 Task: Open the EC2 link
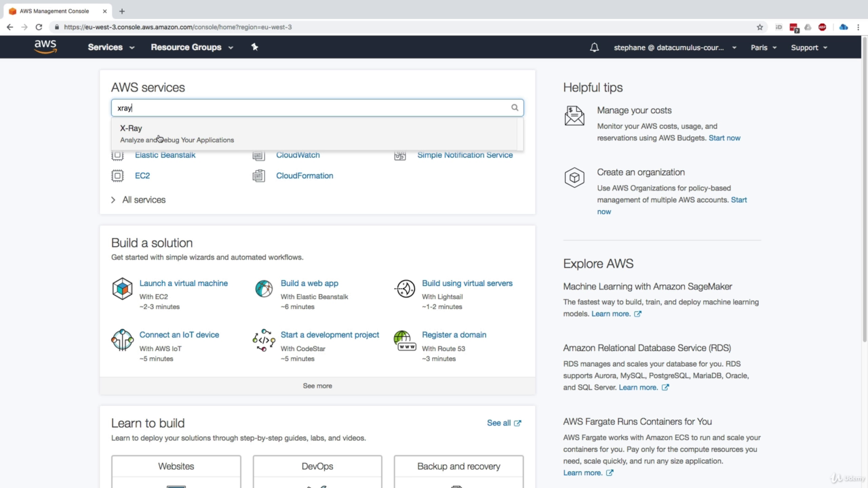[x=142, y=176]
